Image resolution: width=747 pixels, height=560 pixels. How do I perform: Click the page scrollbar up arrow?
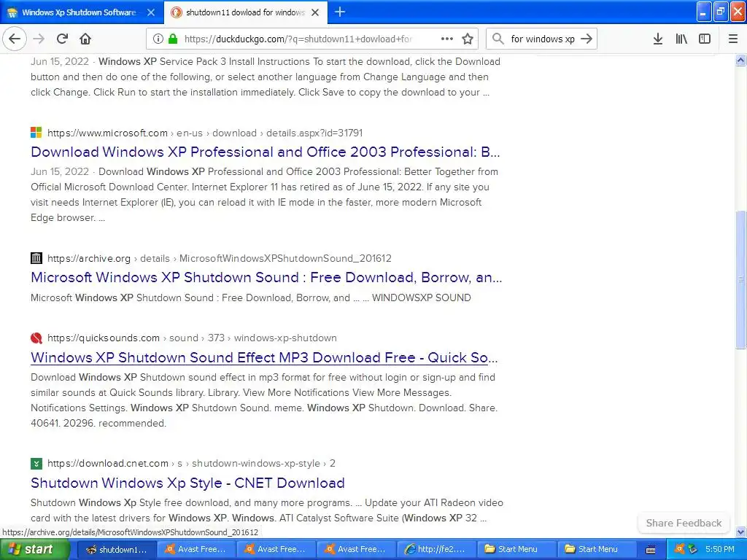pos(740,60)
